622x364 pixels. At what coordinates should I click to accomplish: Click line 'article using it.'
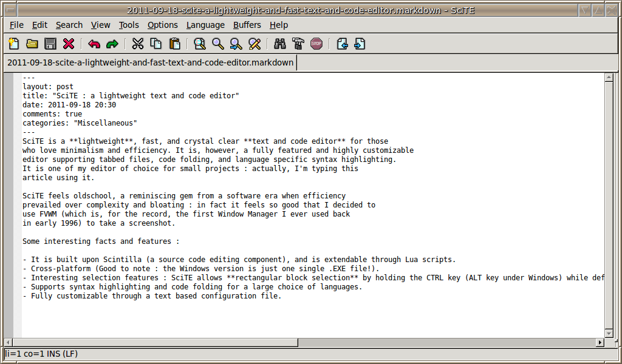(59, 178)
